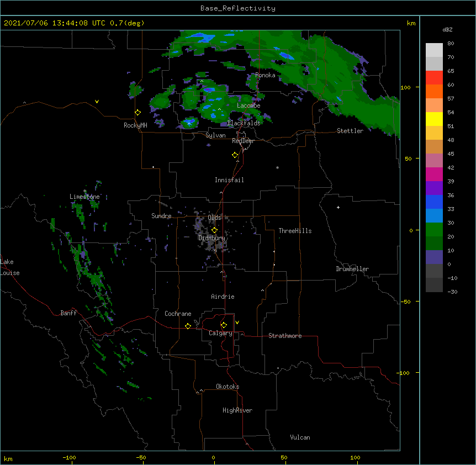Click the yellow diamond marker beside RockyMH

(x=138, y=113)
